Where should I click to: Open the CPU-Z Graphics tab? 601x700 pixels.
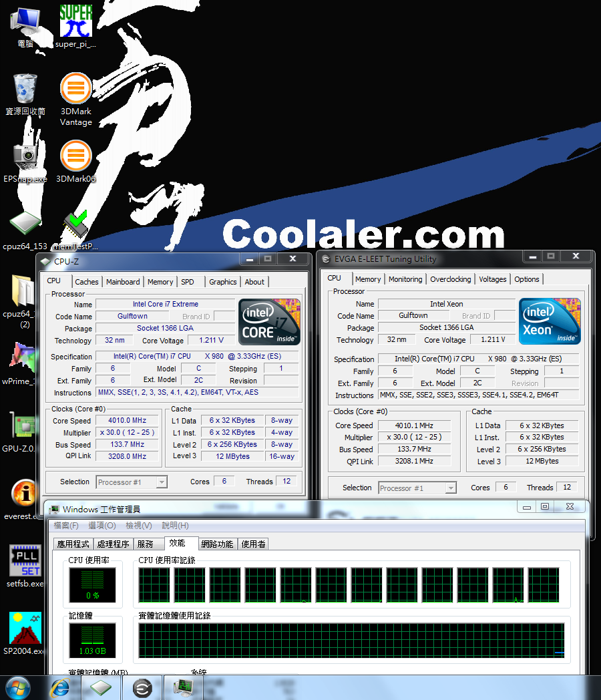[222, 282]
